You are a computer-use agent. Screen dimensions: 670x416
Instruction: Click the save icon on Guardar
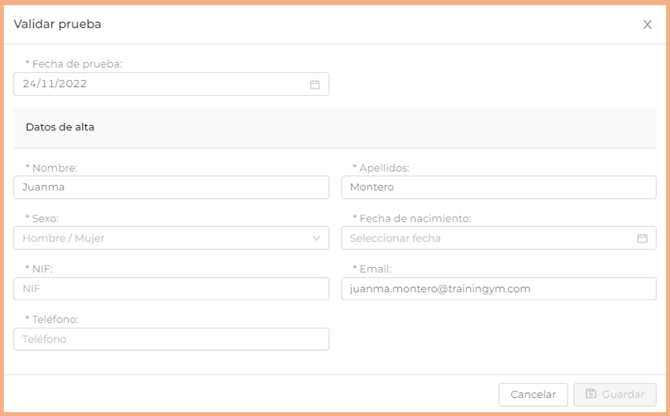(x=592, y=395)
